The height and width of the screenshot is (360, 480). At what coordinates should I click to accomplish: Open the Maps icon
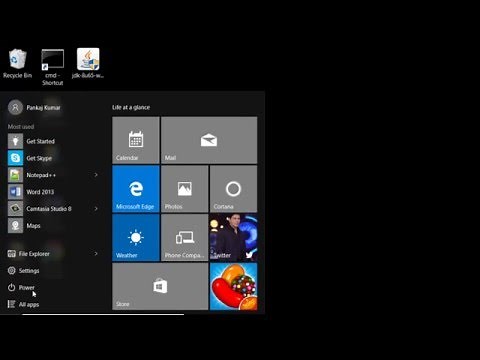pyautogui.click(x=15, y=226)
